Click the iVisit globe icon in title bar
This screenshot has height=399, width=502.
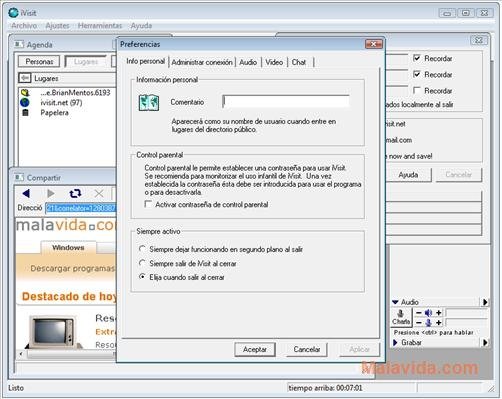click(x=14, y=13)
